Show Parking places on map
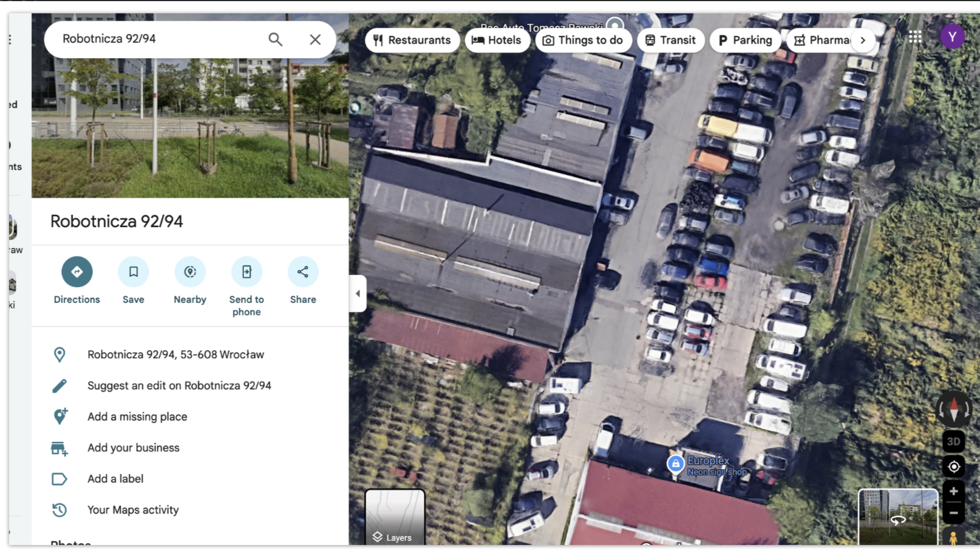Screen dimensions: 980x551 (x=745, y=40)
